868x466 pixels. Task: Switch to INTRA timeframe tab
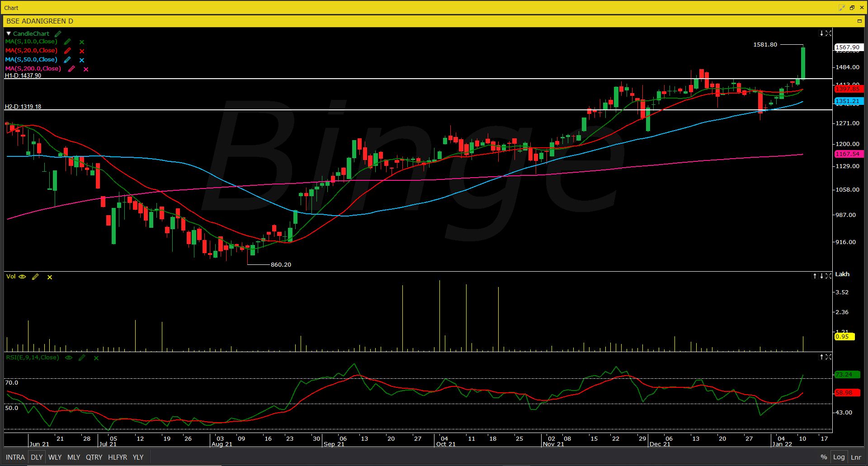click(15, 457)
